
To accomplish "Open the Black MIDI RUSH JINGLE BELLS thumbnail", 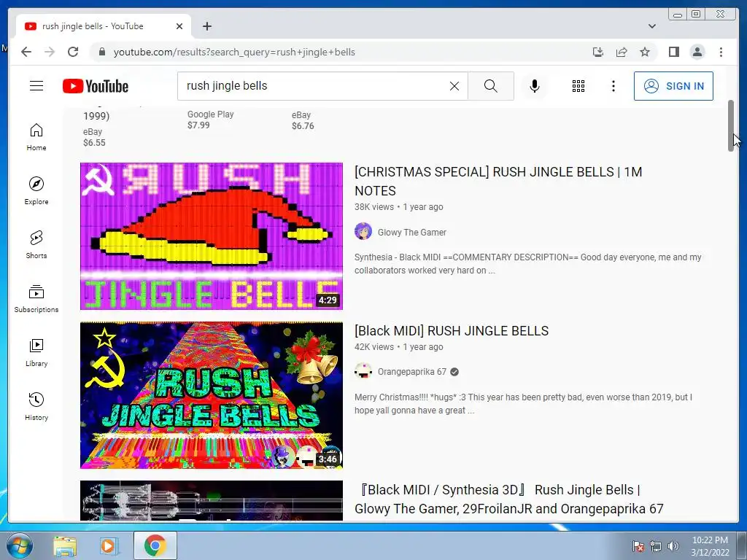I will (212, 395).
